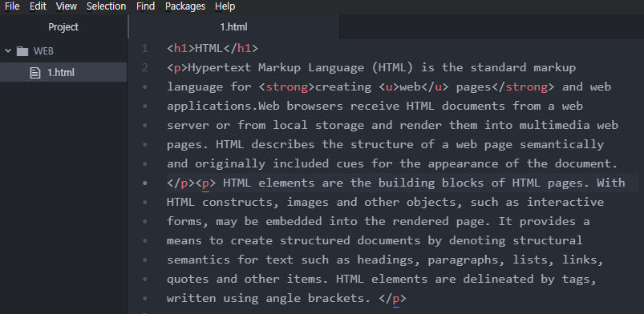Click the opening u tag
Image resolution: width=644 pixels, height=314 pixels.
pyautogui.click(x=389, y=87)
